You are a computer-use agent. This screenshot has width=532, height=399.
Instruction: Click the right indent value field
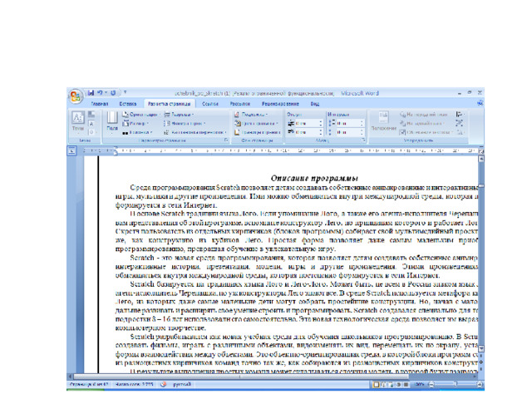[307, 132]
